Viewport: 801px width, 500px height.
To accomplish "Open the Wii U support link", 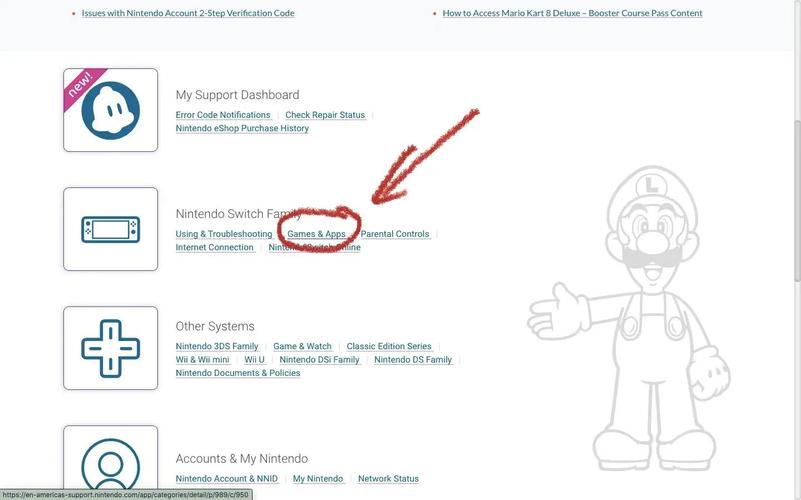I will click(x=254, y=360).
